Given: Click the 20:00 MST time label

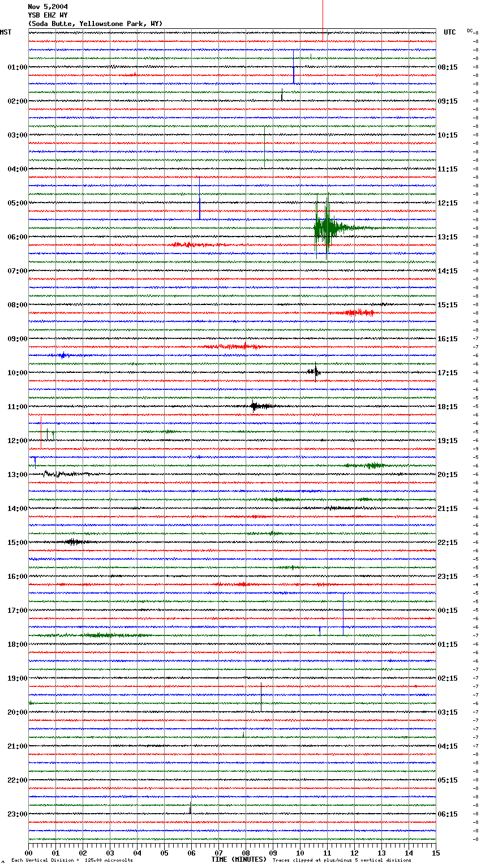Looking at the screenshot, I should pyautogui.click(x=18, y=712).
